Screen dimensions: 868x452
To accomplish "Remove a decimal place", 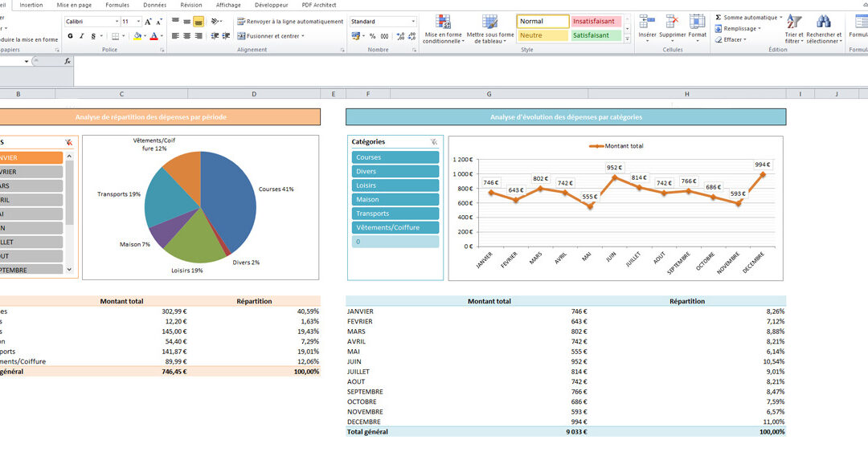I will (411, 36).
